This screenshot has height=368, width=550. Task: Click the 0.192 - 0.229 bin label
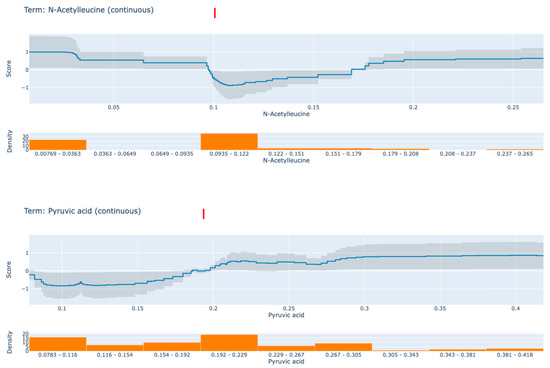229,355
